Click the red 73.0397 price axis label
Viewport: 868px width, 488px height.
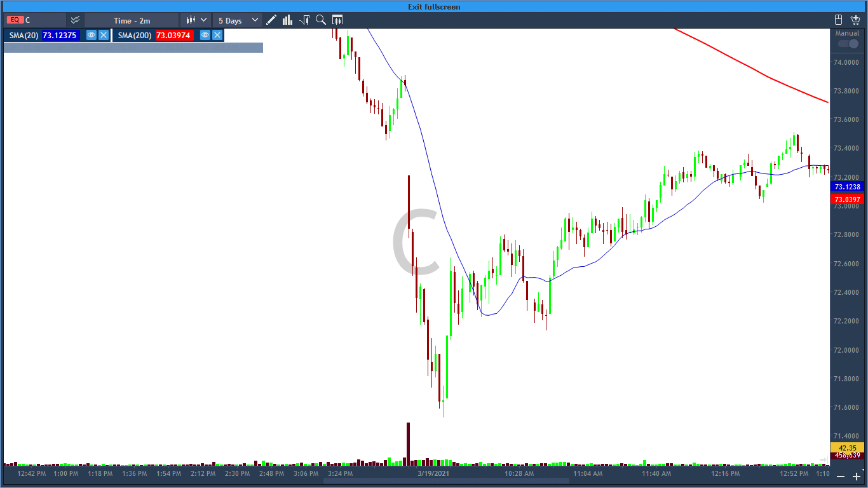[x=847, y=200]
